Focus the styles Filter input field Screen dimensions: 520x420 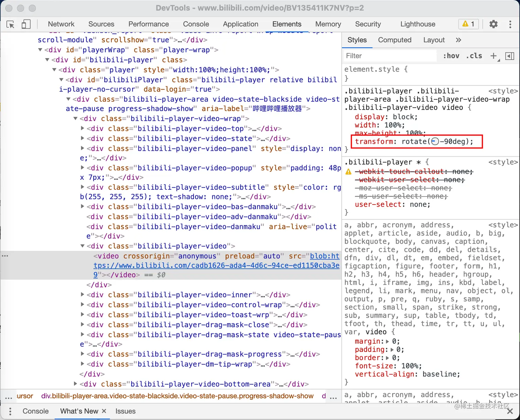click(391, 56)
